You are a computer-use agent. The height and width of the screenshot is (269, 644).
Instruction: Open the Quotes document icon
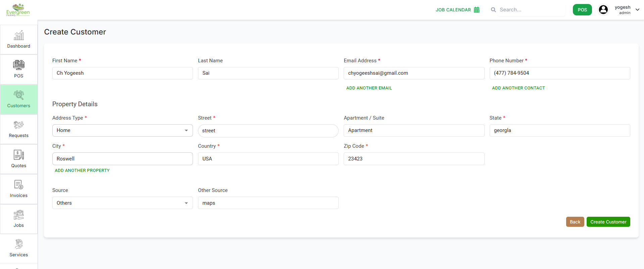(x=19, y=155)
